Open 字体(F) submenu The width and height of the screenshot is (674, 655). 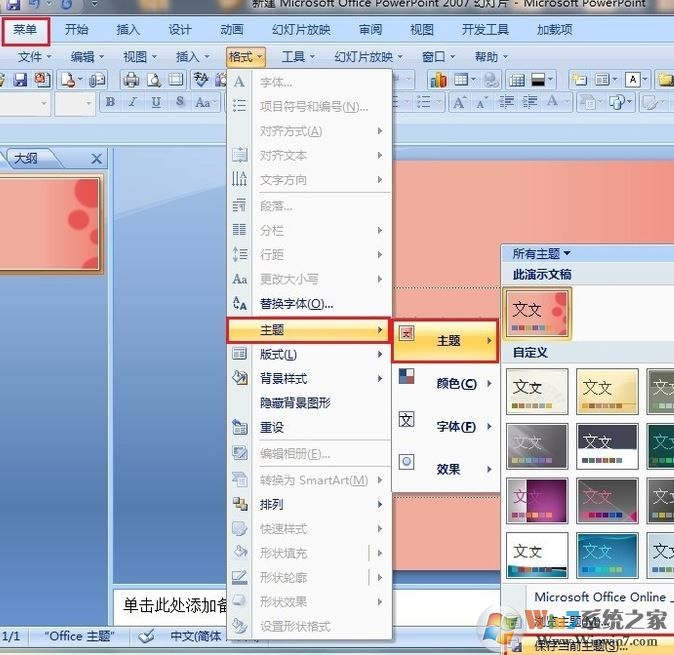pos(445,426)
